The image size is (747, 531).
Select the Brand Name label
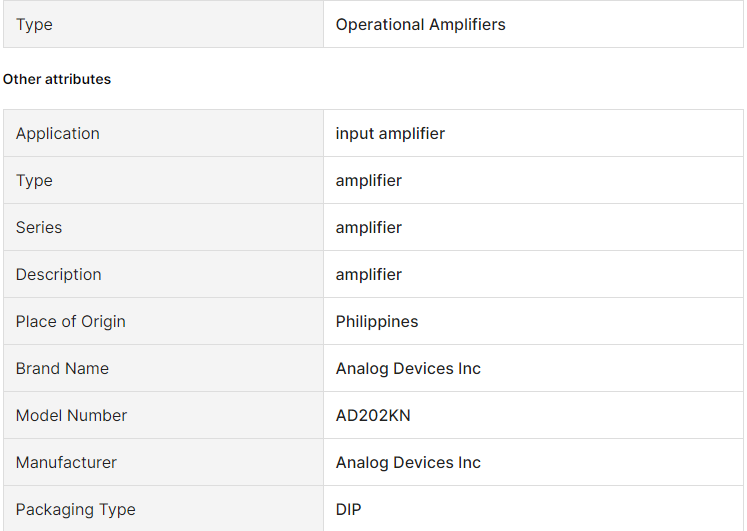point(62,369)
